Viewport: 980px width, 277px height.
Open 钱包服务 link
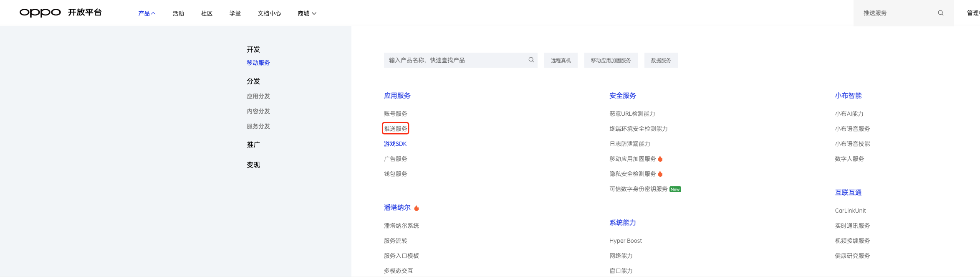[396, 174]
